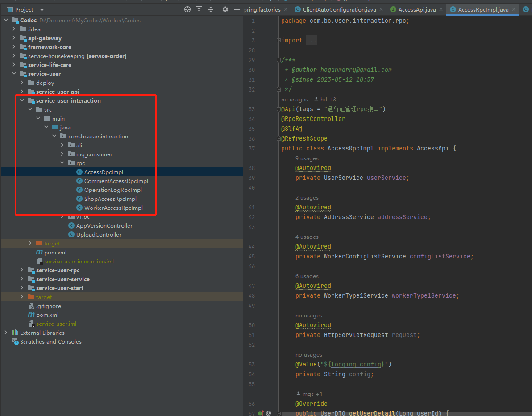Collapse the java source folder

click(46, 127)
